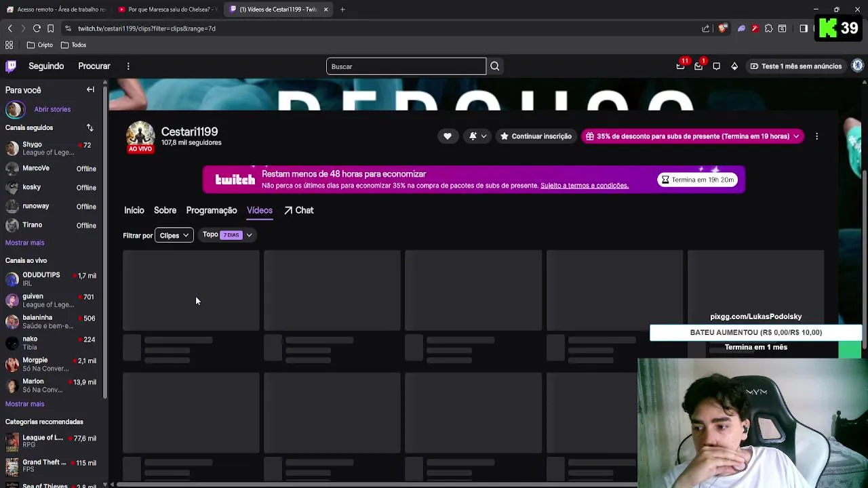Open the Bits diamond icon
The height and width of the screenshot is (488, 868).
tap(734, 66)
